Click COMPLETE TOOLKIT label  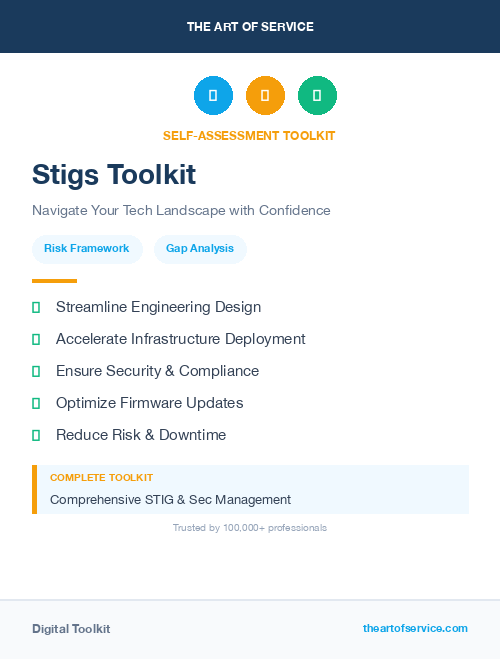click(x=101, y=478)
